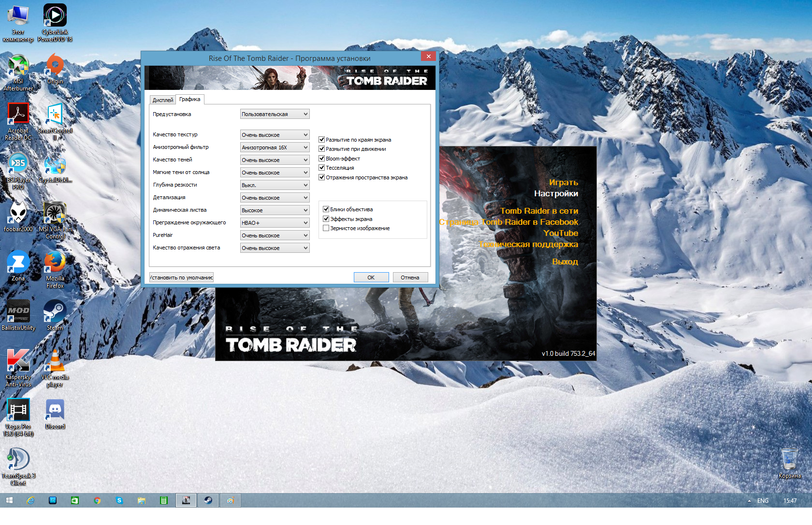The width and height of the screenshot is (812, 525).
Task: Confirm settings with the OK button
Action: pyautogui.click(x=371, y=277)
